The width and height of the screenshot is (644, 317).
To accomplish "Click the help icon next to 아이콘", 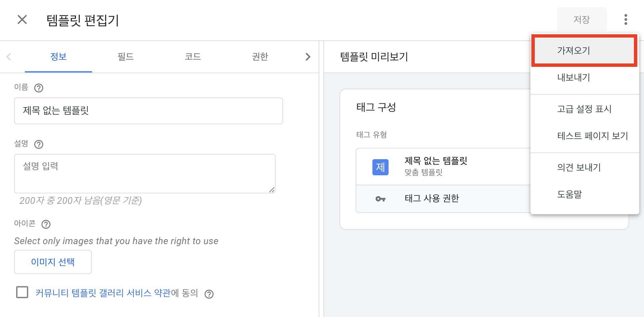I will point(46,224).
